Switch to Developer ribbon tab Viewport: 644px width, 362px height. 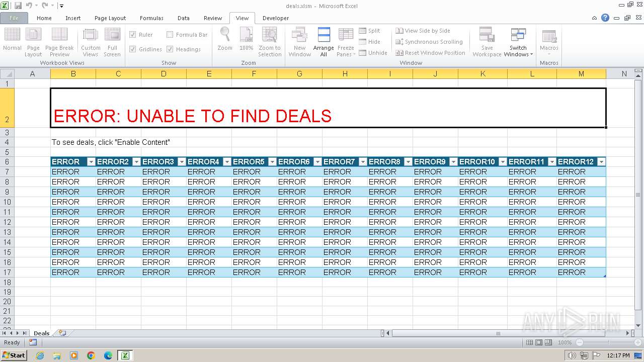(276, 18)
